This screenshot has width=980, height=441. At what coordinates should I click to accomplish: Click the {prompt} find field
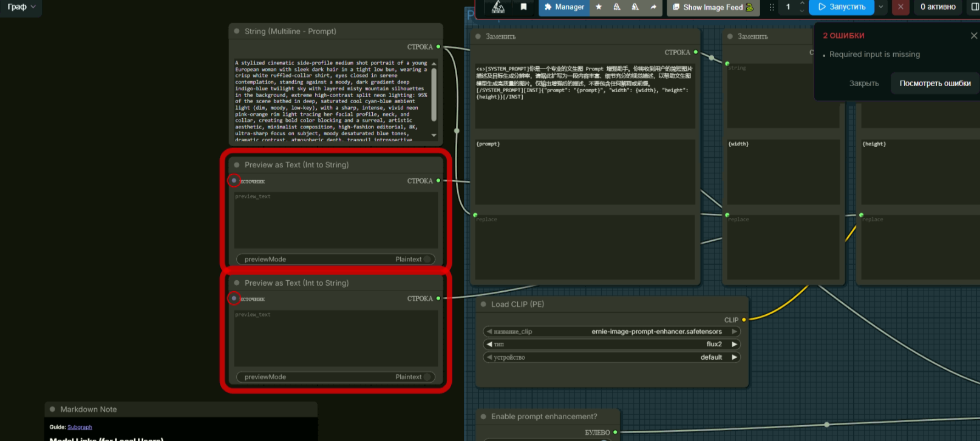coord(585,172)
